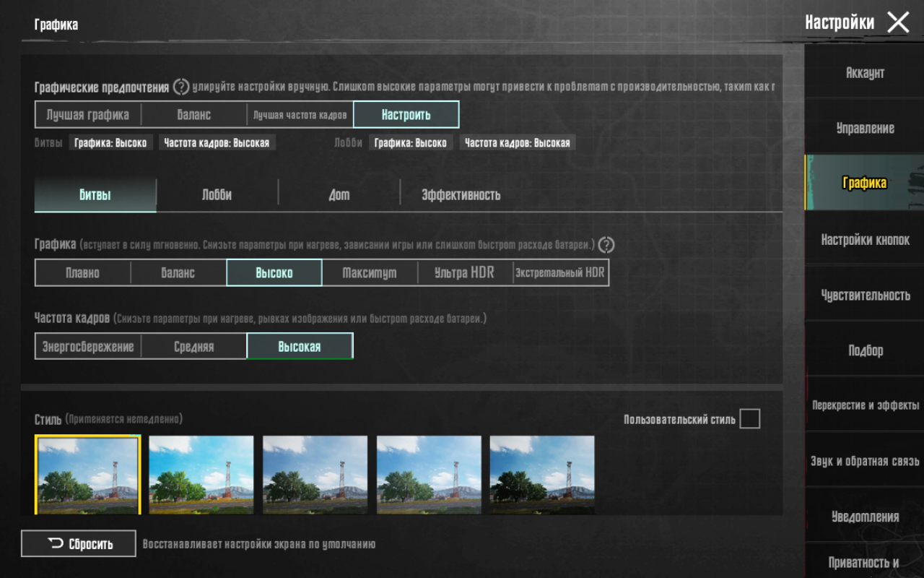Select the second style thumbnail
Viewport: 924px width, 578px height.
[201, 474]
